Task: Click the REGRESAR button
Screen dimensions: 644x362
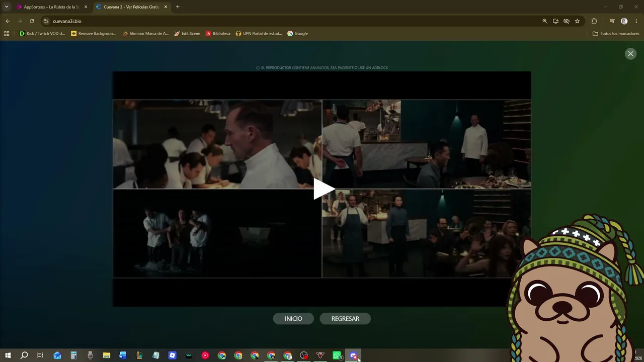Action: (345, 319)
